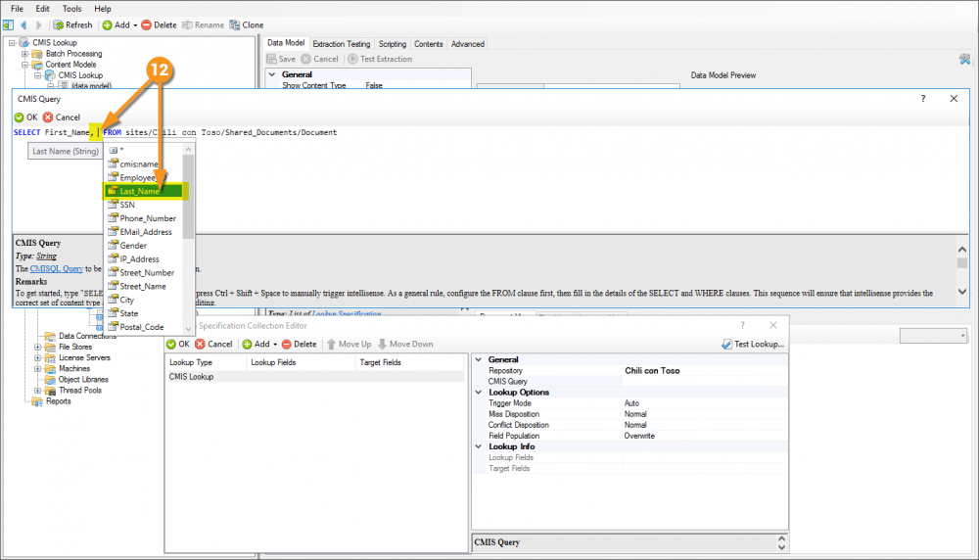Switch to the Advanced tab
The height and width of the screenshot is (560, 979).
pyautogui.click(x=468, y=44)
